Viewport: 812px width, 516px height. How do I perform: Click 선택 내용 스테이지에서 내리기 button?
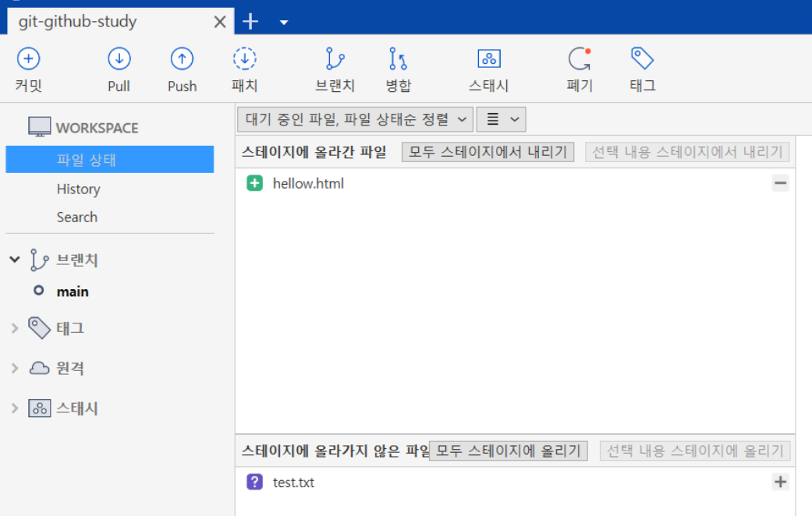pos(687,152)
